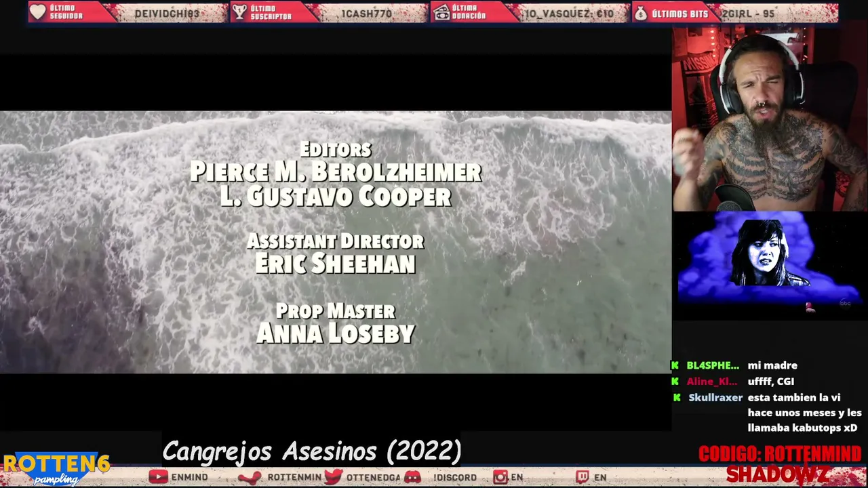Screen dimensions: 868x488
Task: Click the green K badge beside Aline_Kl...
Action: [675, 382]
